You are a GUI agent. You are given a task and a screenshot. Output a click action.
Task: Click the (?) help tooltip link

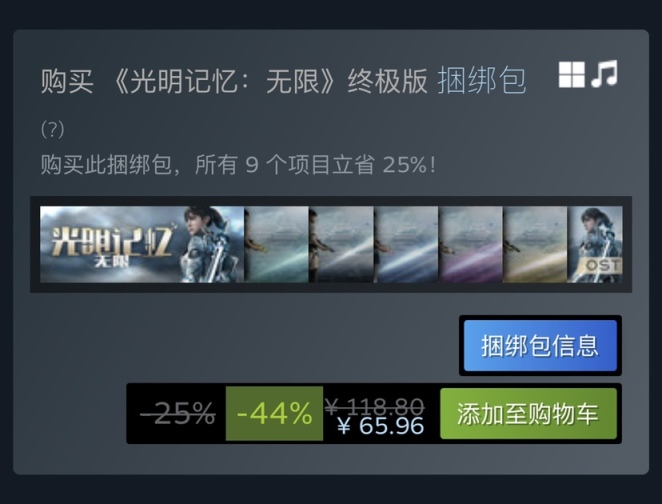tap(53, 129)
